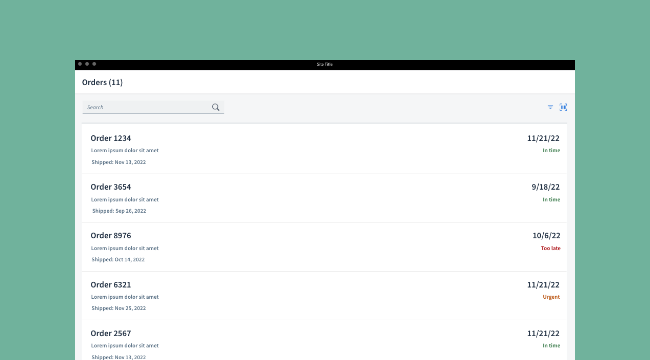
Task: Open the Order 1234 list item
Action: (x=325, y=149)
